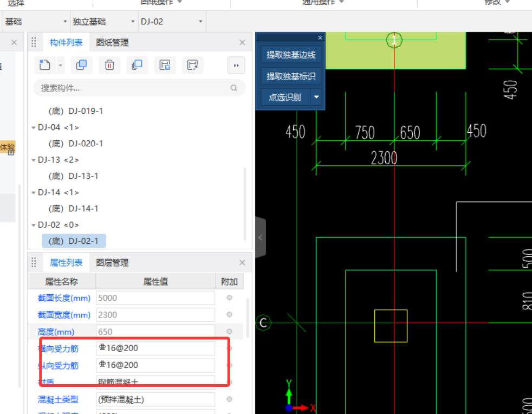This screenshot has height=414, width=532.
Task: Click the search magnifier icon
Action: [234, 88]
